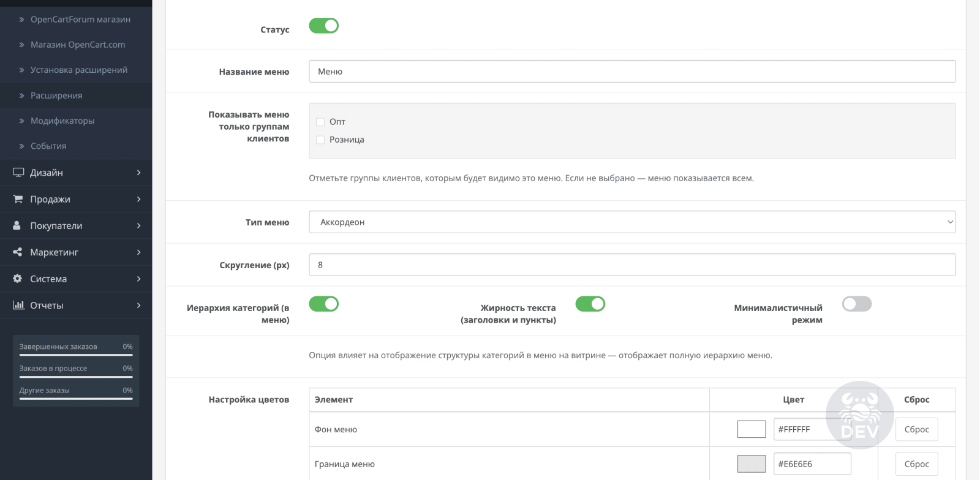This screenshot has width=980, height=480.
Task: Click Сброс button for Фон меню
Action: pyautogui.click(x=916, y=429)
